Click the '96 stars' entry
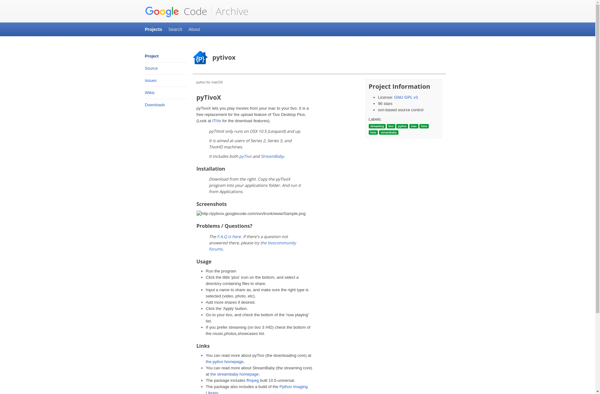The height and width of the screenshot is (394, 600). coord(385,104)
